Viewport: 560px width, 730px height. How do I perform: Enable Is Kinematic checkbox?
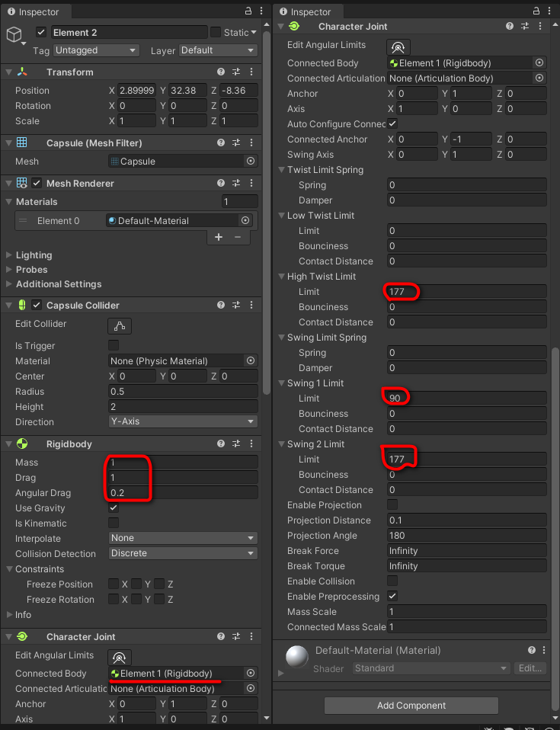114,523
